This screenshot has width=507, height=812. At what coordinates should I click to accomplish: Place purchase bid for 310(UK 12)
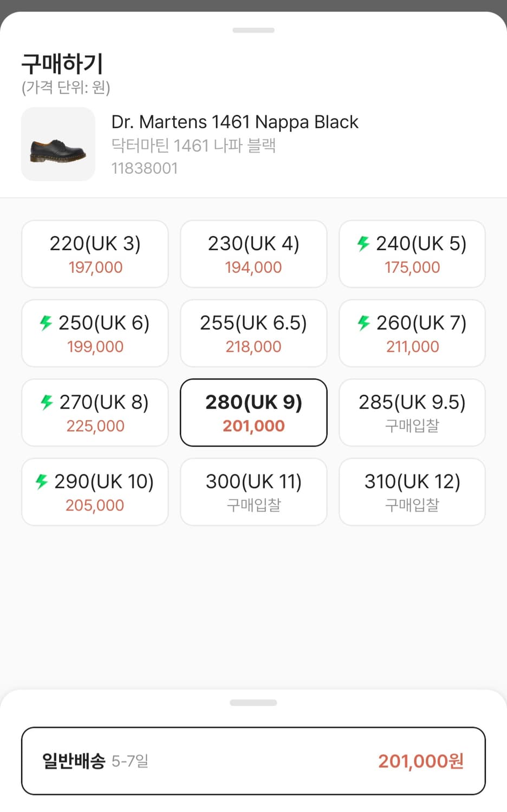click(x=412, y=492)
